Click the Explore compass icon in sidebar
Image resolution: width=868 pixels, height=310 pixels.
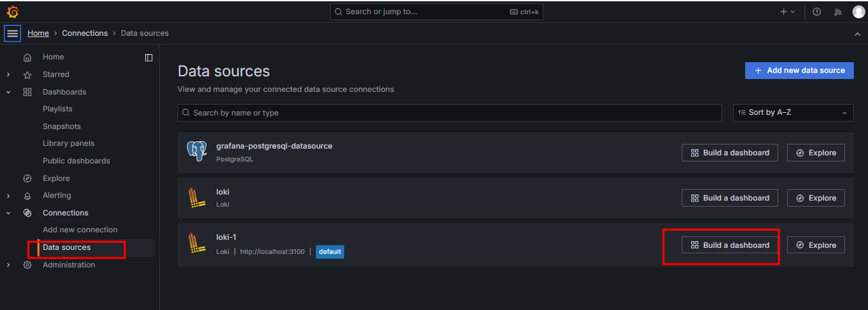[x=28, y=178]
